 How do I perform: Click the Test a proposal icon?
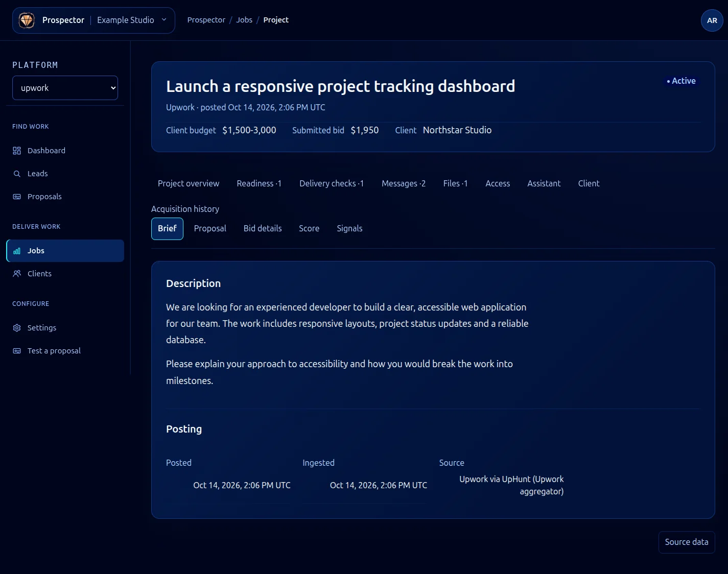(17, 351)
